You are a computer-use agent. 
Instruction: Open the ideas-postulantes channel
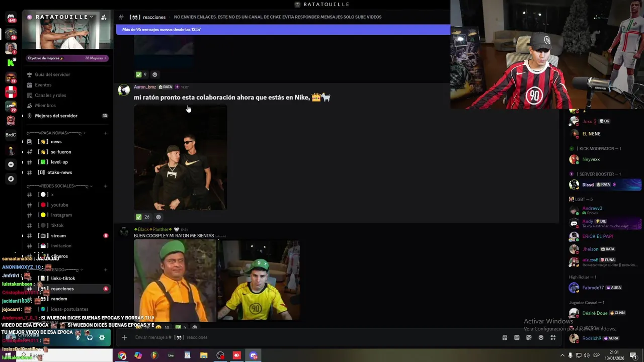click(66, 309)
